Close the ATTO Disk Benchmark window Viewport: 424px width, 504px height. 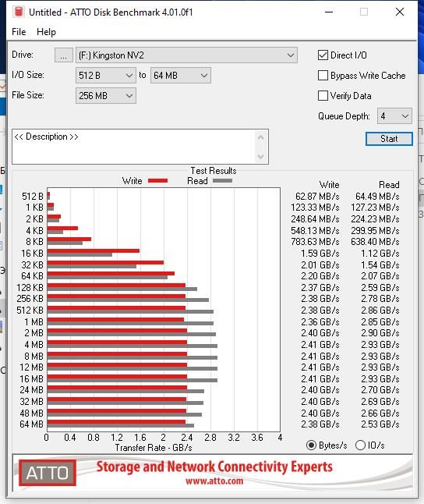point(400,12)
